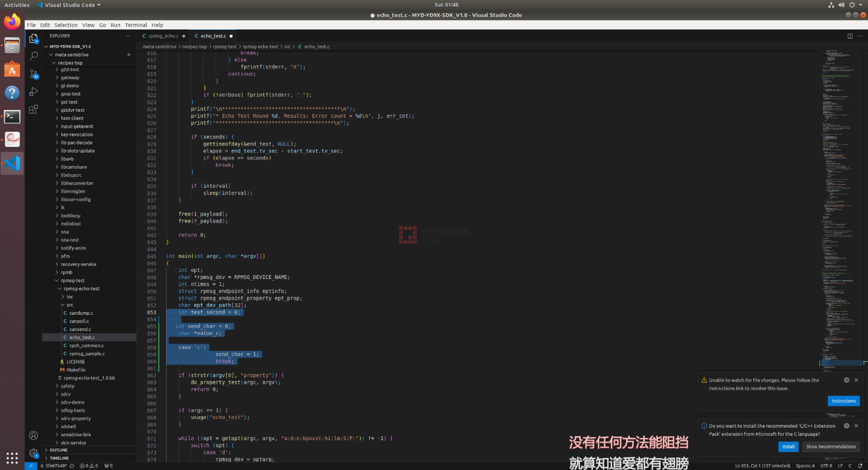Viewport: 868px width, 470px height.
Task: Click the Spaces: 4 indentation setting
Action: (805, 466)
